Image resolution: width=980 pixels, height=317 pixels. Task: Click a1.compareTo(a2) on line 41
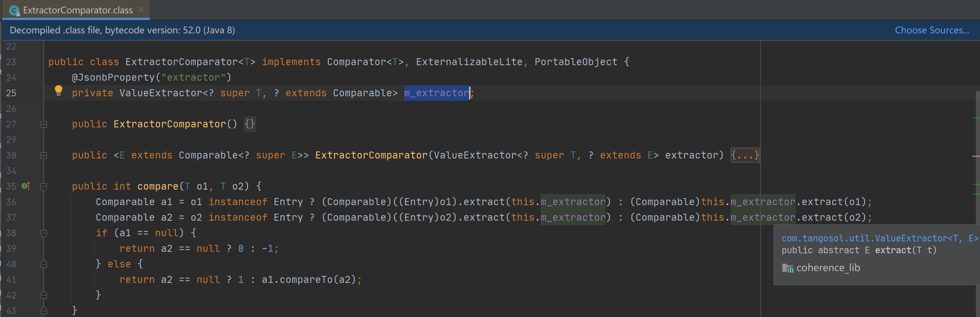point(308,279)
